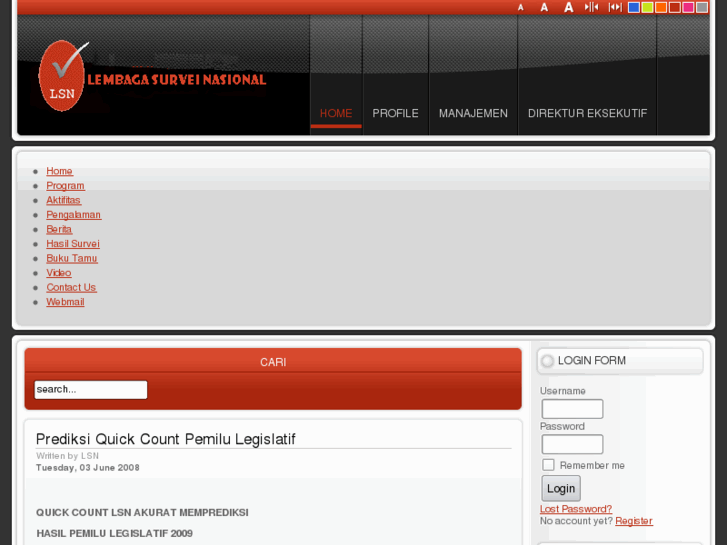Choose the gray color theme swatch

pyautogui.click(x=702, y=7)
